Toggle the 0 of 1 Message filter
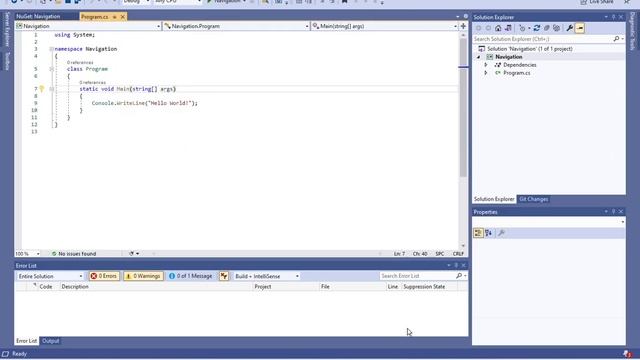This screenshot has height=360, width=640. [x=191, y=276]
